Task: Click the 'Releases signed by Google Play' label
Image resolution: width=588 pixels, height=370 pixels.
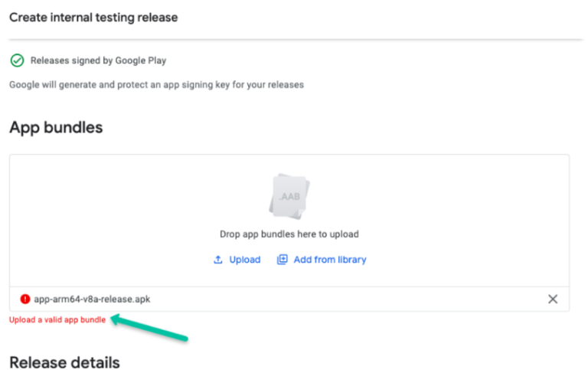Action: click(98, 60)
